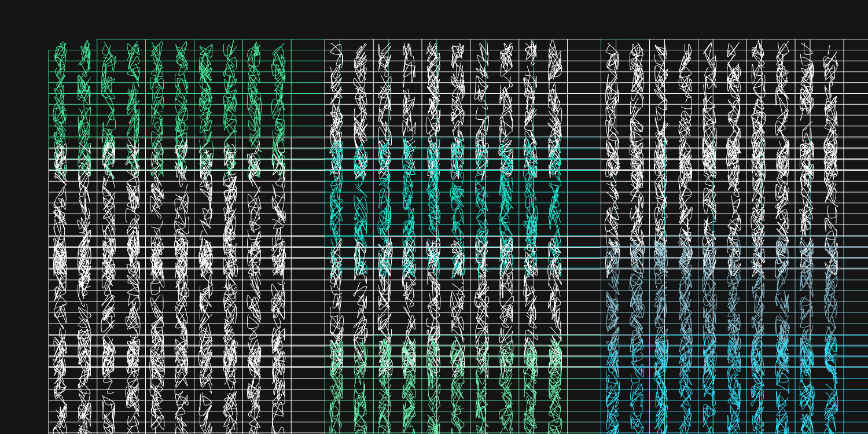The height and width of the screenshot is (434, 868).
Task: Select the teal scribble region in the middle panel
Action: (x=446, y=197)
